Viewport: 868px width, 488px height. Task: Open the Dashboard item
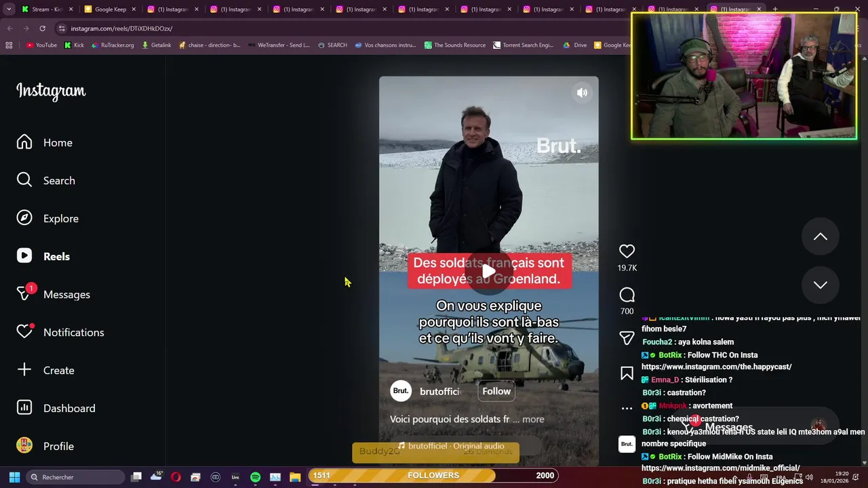click(56, 408)
